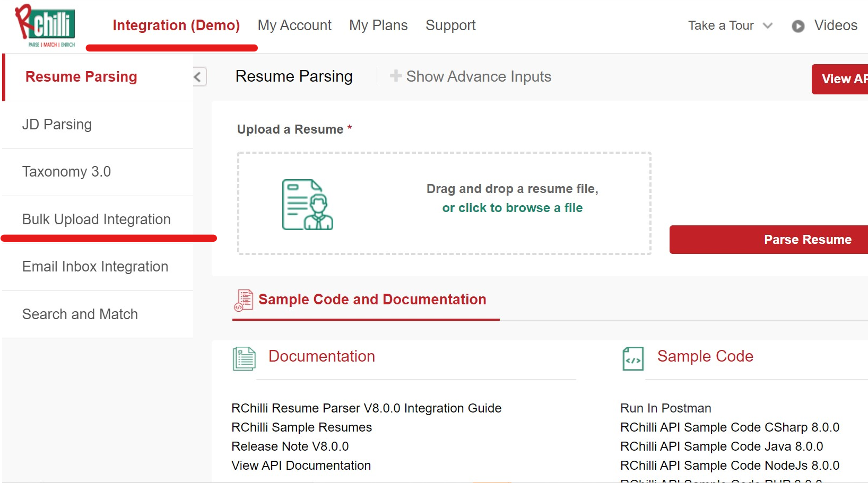Image resolution: width=868 pixels, height=483 pixels.
Task: Open Bulk Upload Integration in the sidebar
Action: pos(98,219)
